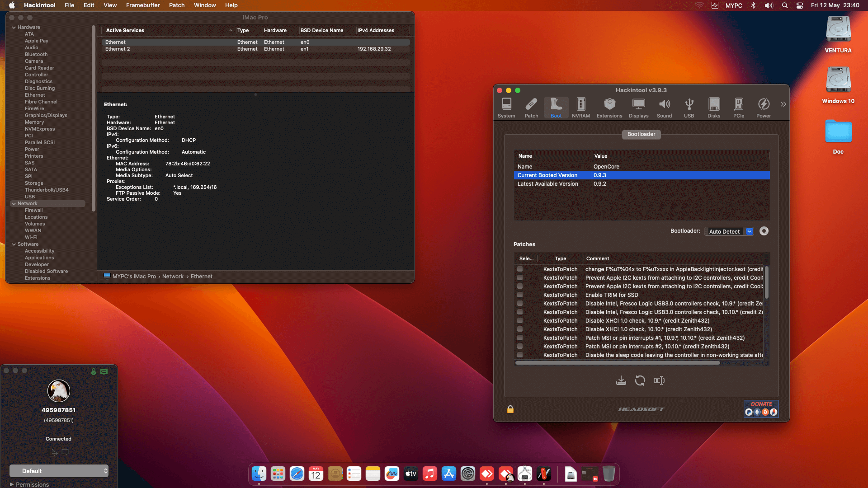Open the Help menu

tap(231, 5)
